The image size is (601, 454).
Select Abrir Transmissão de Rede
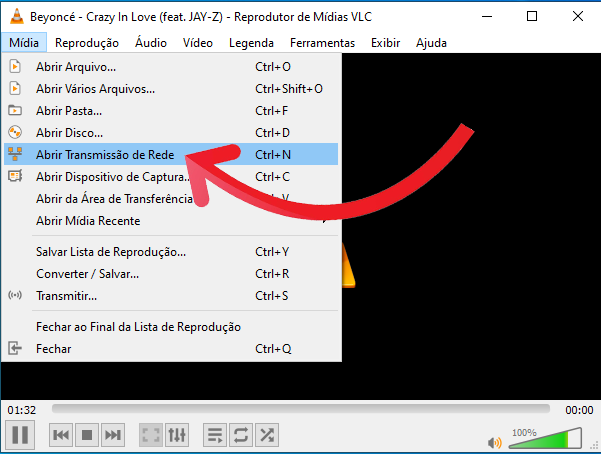point(105,155)
